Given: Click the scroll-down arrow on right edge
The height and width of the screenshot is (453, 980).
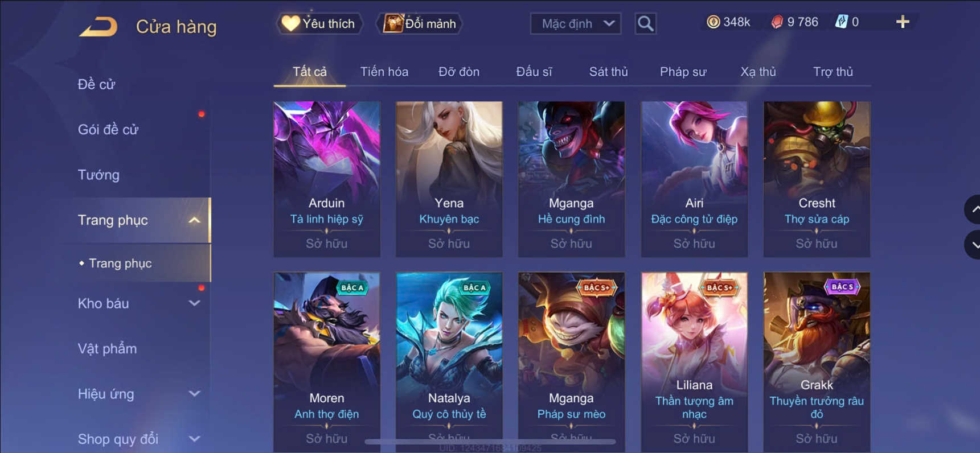Looking at the screenshot, I should tap(973, 245).
